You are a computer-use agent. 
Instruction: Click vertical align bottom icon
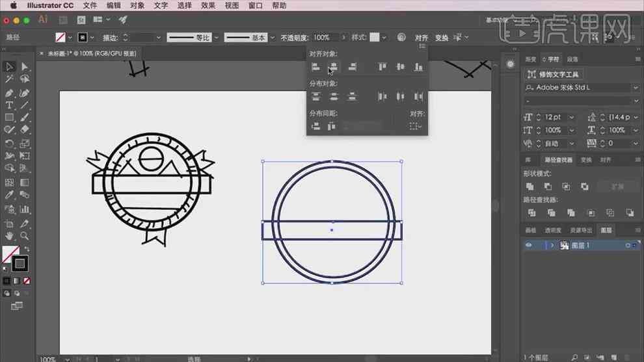pyautogui.click(x=418, y=67)
